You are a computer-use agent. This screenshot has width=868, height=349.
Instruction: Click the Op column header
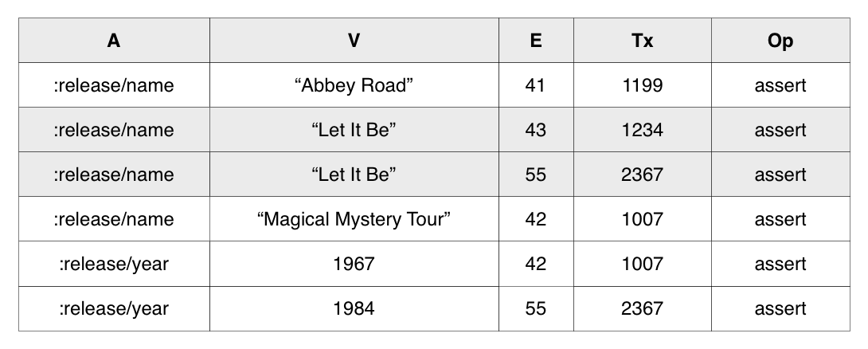click(780, 41)
